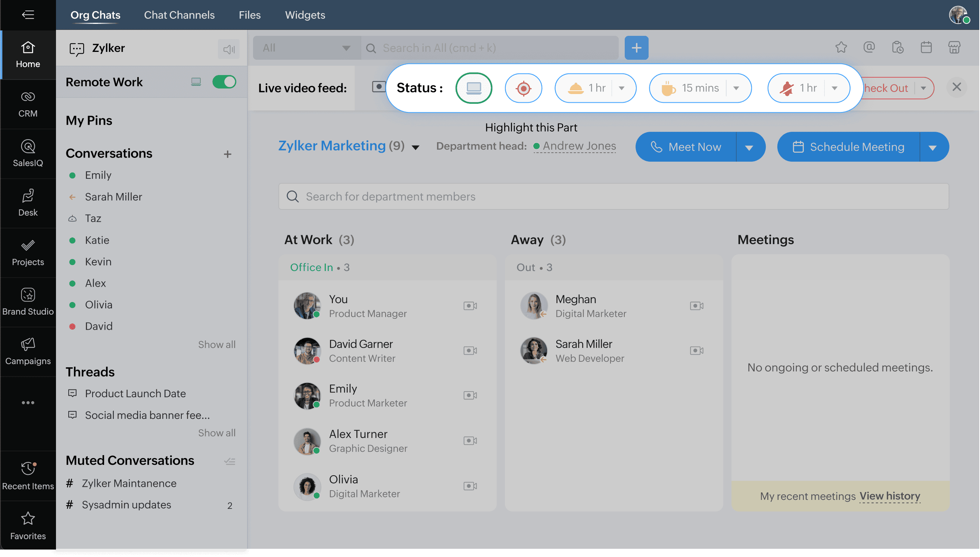Click the video camera icon next to David Garner
980x557 pixels.
[x=470, y=351]
